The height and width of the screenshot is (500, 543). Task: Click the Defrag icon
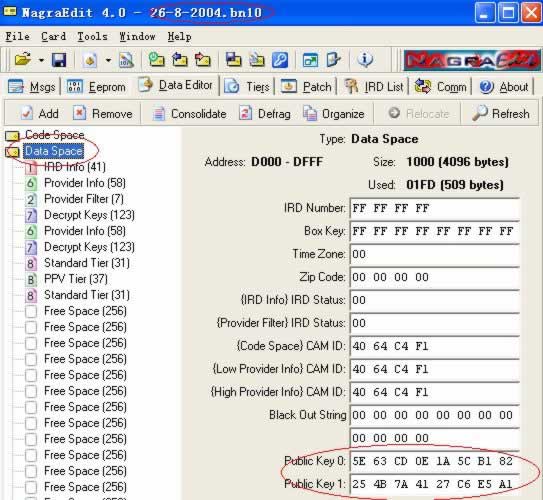pos(245,113)
